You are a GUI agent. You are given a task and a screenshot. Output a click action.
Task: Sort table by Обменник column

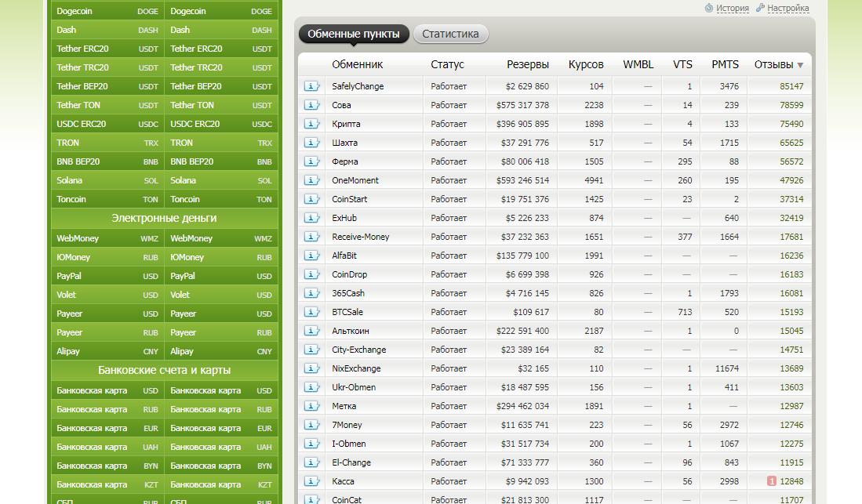358,65
